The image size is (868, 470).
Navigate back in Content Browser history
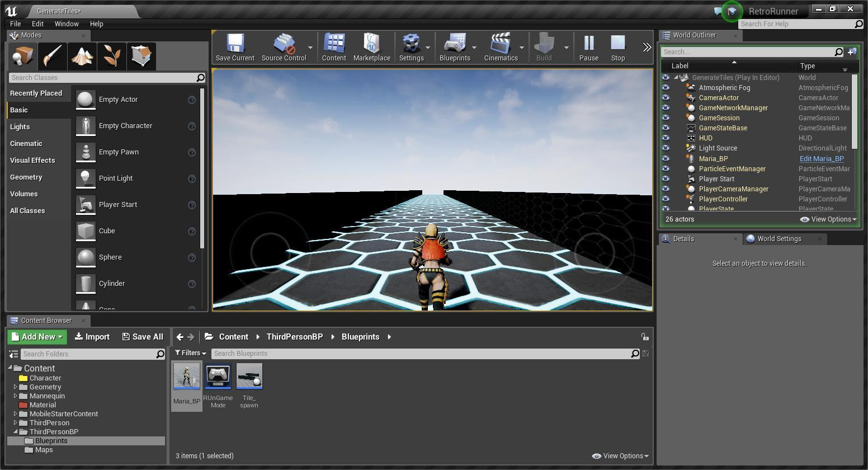[180, 337]
